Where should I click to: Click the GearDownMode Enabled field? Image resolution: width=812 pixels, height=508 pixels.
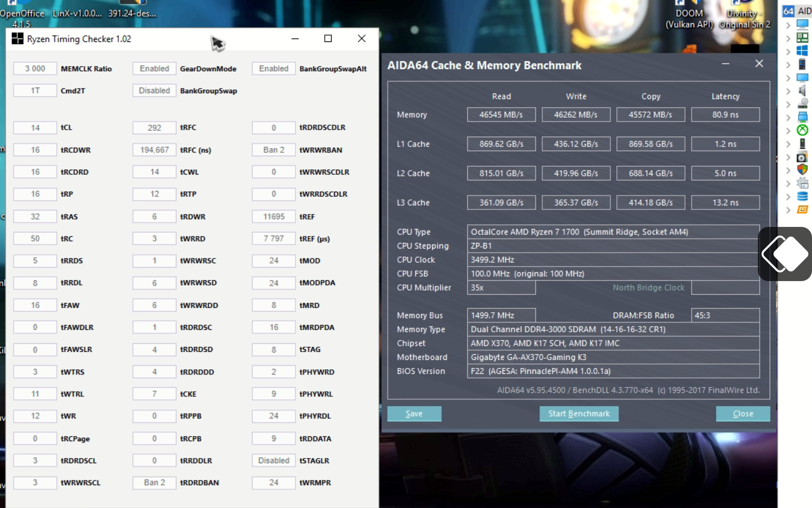[154, 69]
